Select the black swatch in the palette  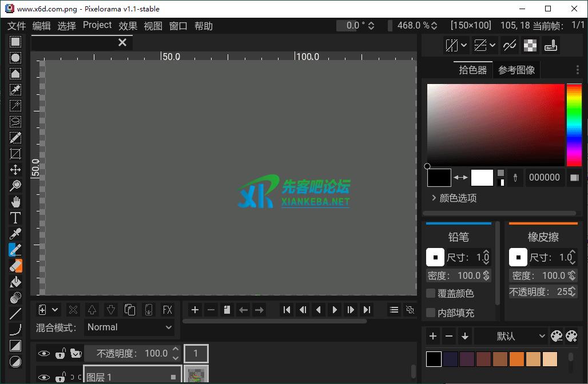(x=433, y=358)
